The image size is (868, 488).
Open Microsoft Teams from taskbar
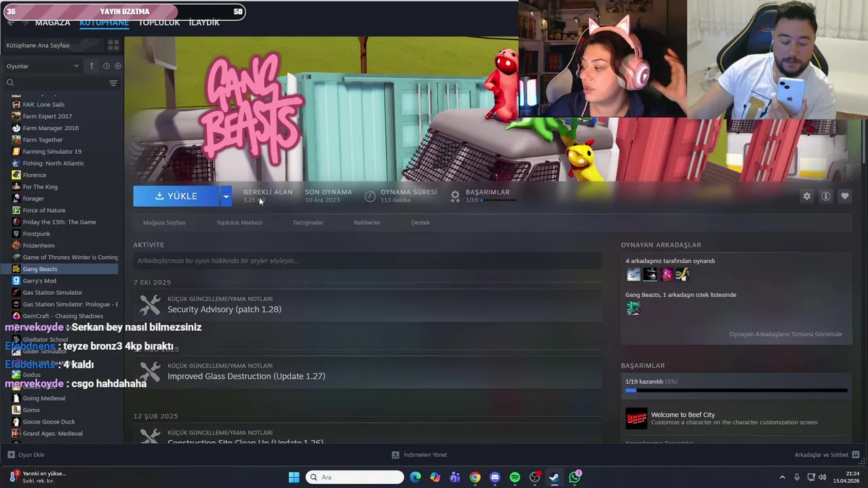pyautogui.click(x=455, y=477)
